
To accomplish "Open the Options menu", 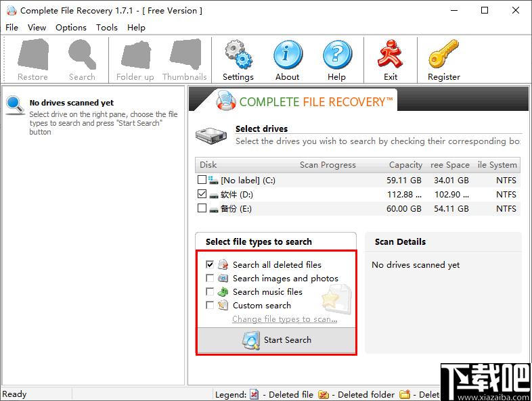I will click(x=71, y=28).
